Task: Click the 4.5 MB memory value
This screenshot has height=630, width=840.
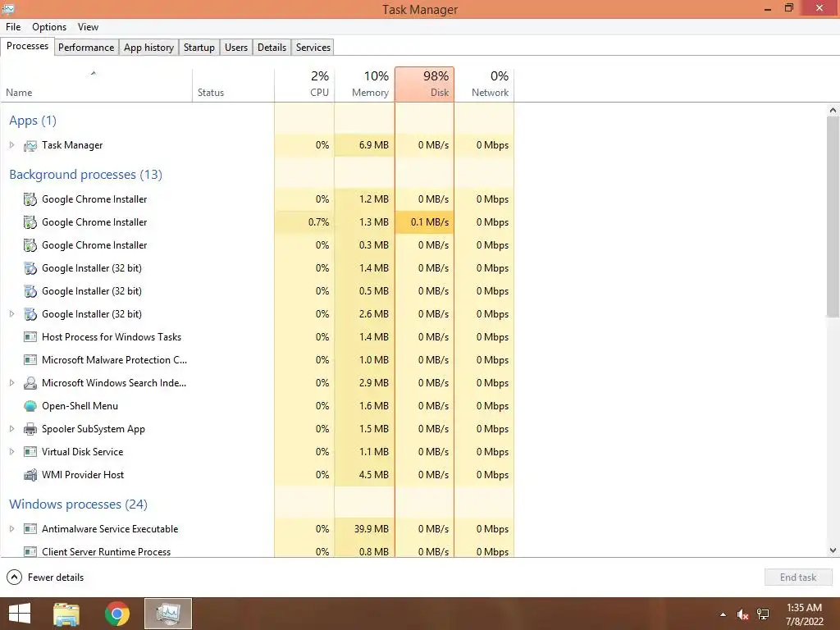Action: (x=374, y=475)
